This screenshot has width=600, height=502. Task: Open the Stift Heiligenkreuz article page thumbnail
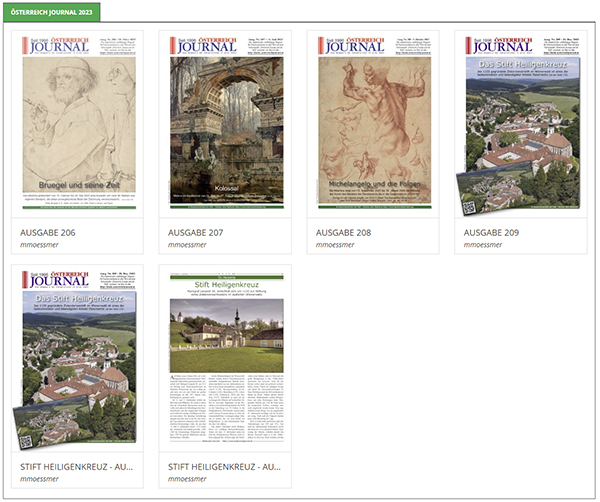pyautogui.click(x=227, y=358)
